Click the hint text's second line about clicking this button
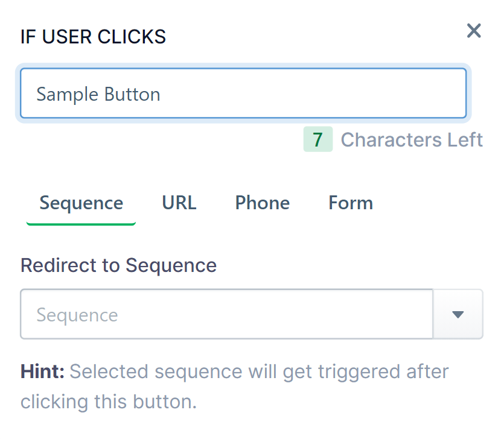The height and width of the screenshot is (439, 504). click(x=109, y=402)
